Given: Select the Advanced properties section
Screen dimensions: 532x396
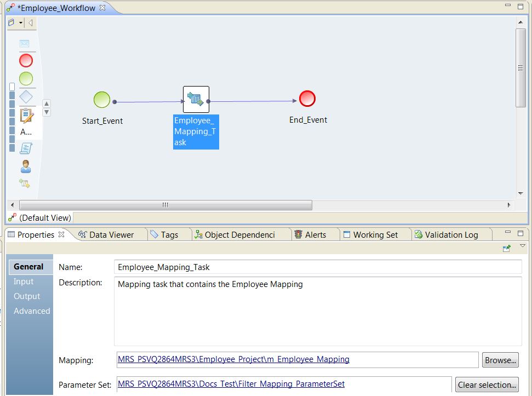Looking at the screenshot, I should (x=32, y=311).
